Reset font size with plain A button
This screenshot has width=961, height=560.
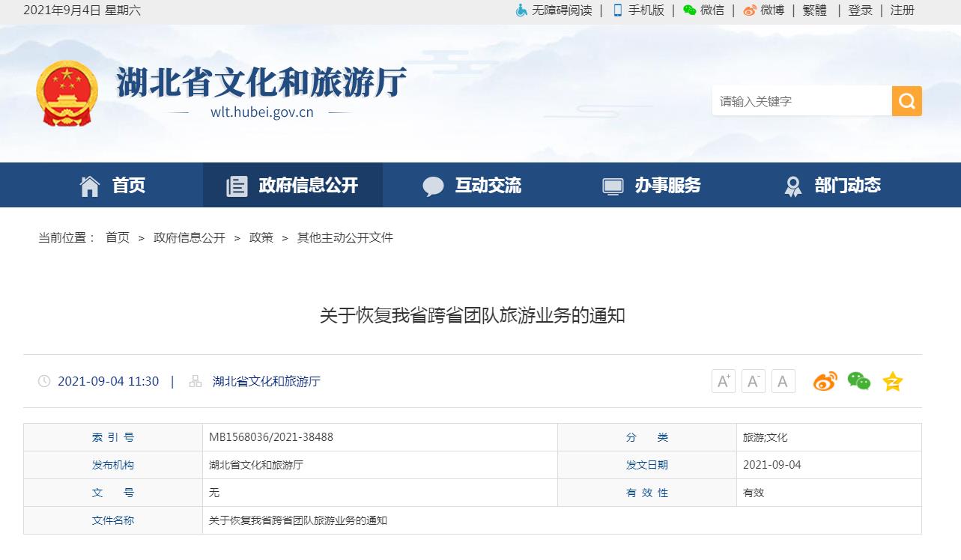coord(783,382)
